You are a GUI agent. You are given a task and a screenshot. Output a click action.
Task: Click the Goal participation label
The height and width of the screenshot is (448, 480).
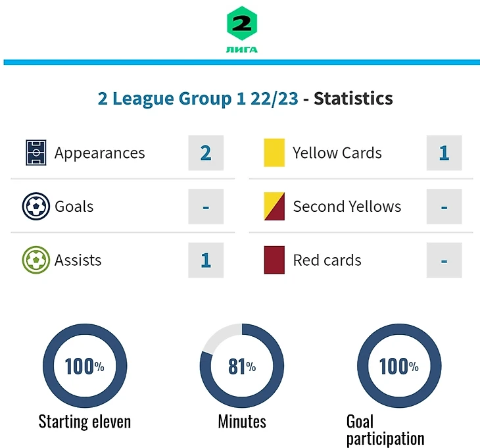click(x=385, y=430)
